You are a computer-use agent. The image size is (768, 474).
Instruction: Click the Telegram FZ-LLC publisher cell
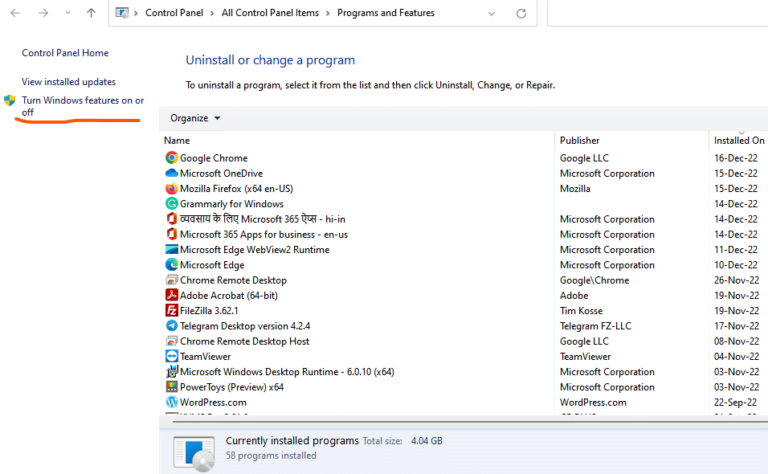(596, 326)
